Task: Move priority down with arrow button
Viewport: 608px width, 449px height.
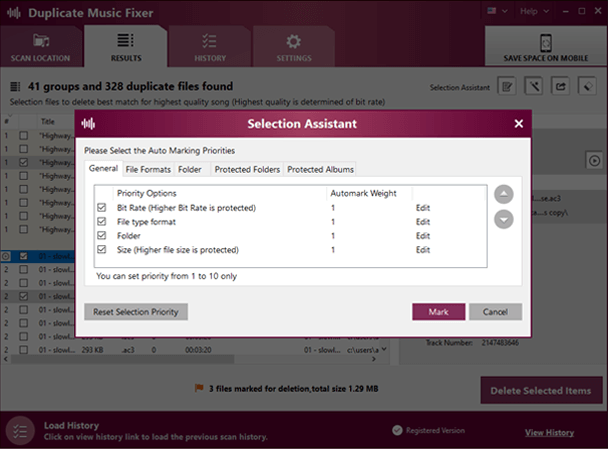Action: [x=504, y=219]
